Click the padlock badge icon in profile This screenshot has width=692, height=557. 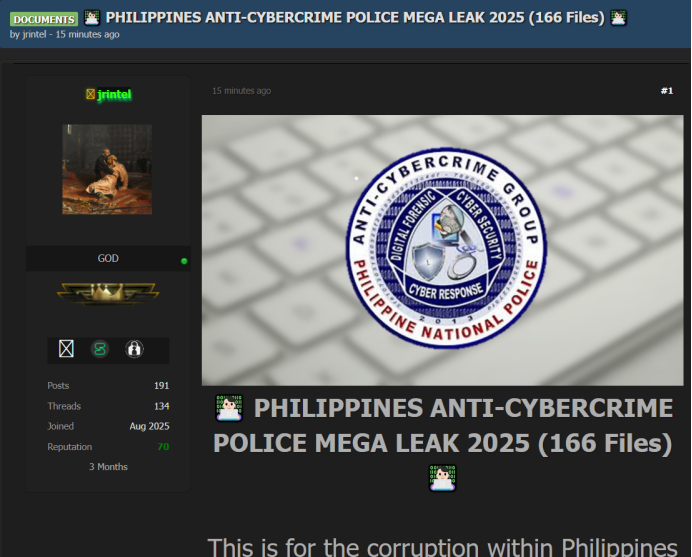pos(134,349)
